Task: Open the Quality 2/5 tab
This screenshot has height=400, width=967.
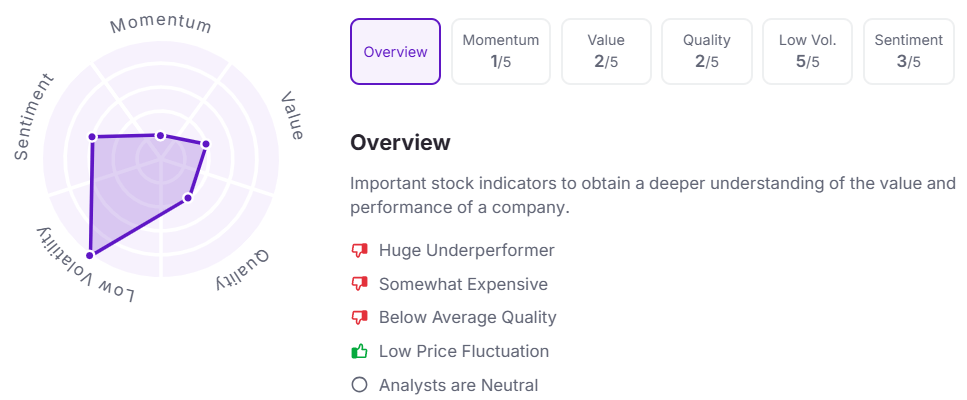Action: click(x=707, y=52)
